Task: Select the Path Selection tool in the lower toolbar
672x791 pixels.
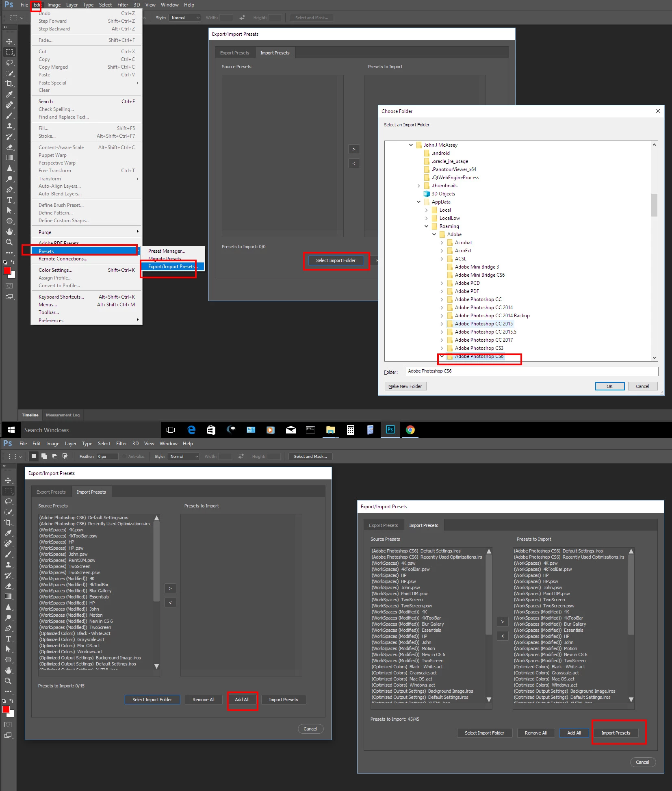Action: click(8, 649)
